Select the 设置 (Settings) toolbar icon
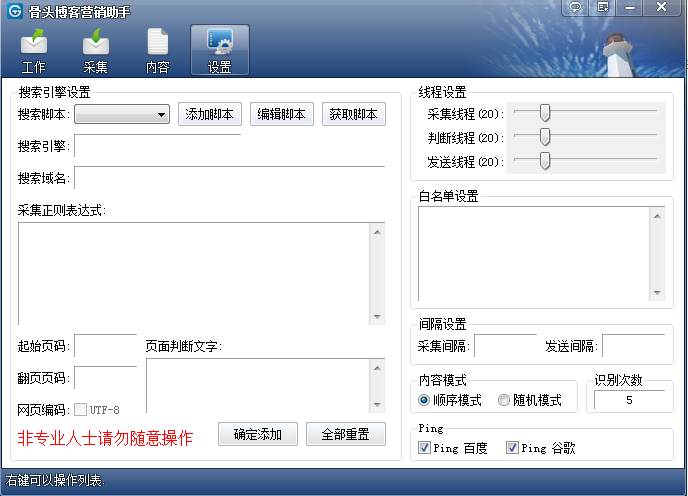688x496 pixels. tap(219, 50)
